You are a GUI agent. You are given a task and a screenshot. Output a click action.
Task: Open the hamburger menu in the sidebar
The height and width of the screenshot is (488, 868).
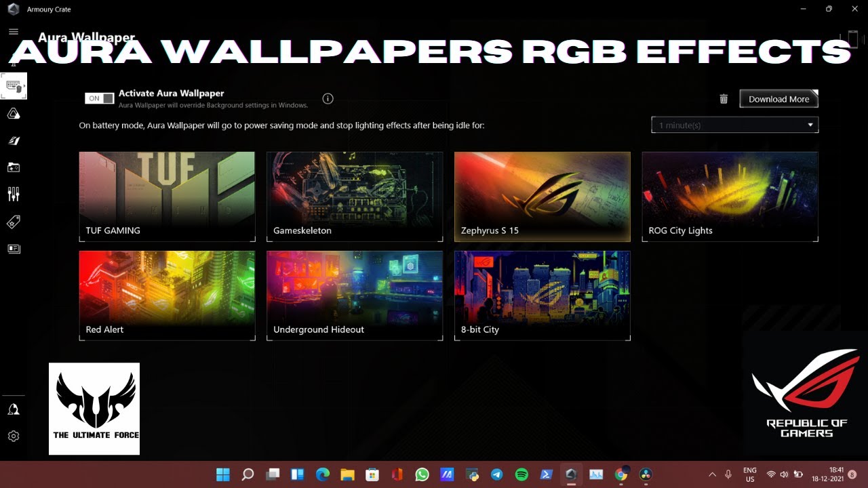pyautogui.click(x=13, y=32)
